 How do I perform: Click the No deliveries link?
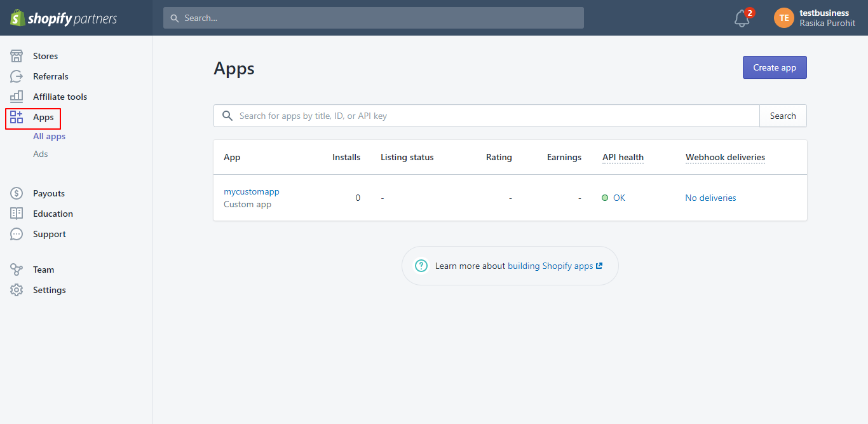click(x=710, y=198)
